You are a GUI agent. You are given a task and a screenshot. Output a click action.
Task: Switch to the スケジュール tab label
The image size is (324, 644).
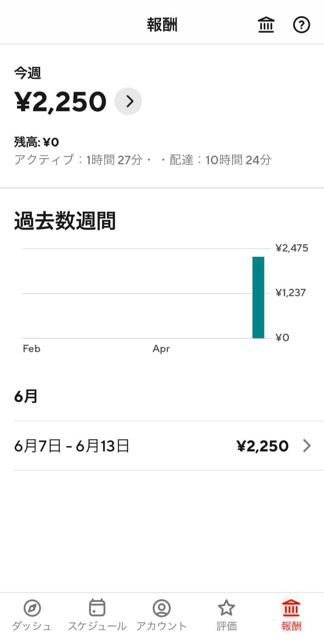[97, 626]
